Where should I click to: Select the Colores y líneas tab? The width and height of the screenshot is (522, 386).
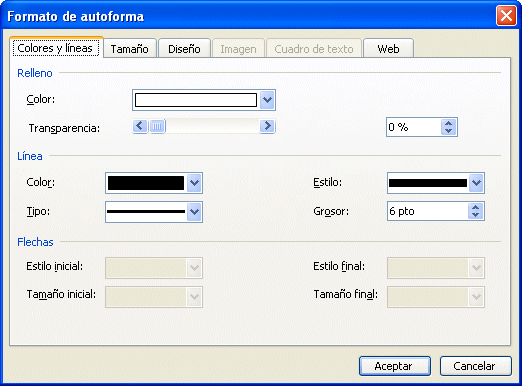pyautogui.click(x=56, y=48)
